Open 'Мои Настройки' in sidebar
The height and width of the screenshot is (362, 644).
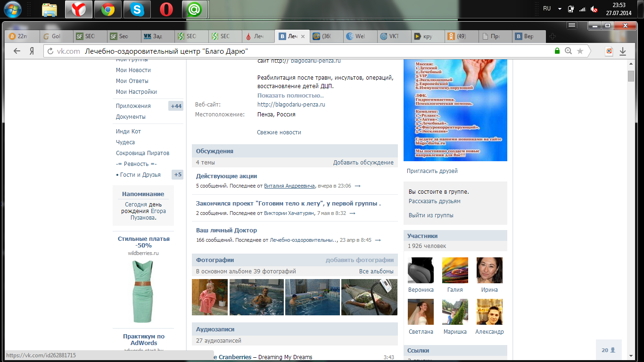coord(136,92)
